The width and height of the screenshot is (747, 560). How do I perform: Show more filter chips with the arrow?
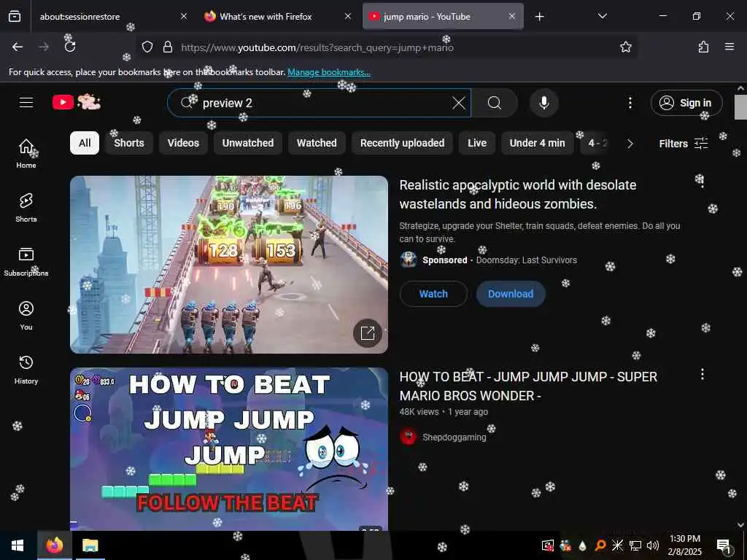tap(630, 144)
